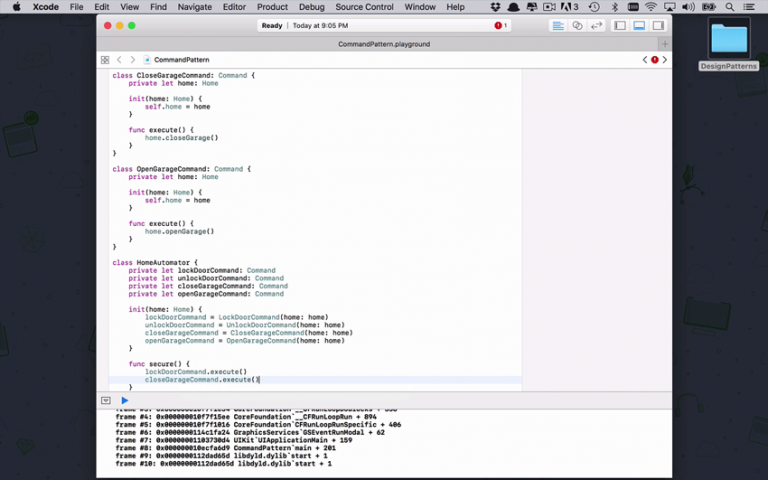Open the Product menu
This screenshot has height=480, width=768.
(272, 7)
